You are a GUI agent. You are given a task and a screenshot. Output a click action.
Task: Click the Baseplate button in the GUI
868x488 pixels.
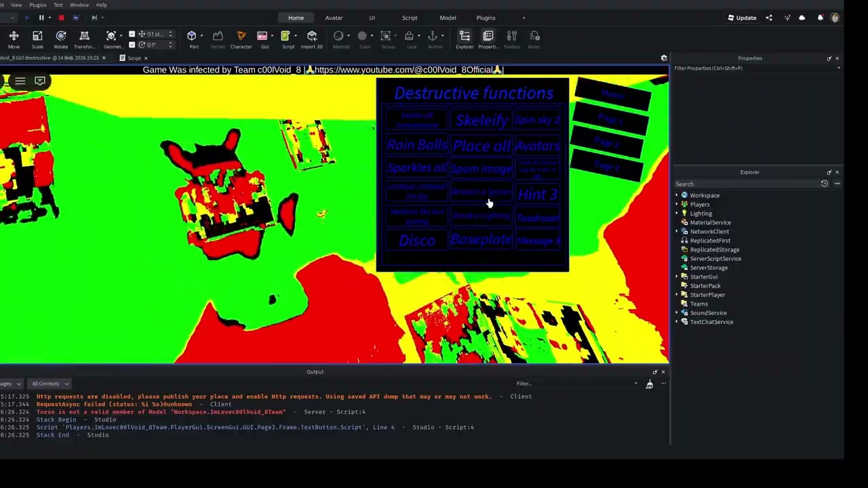click(481, 239)
